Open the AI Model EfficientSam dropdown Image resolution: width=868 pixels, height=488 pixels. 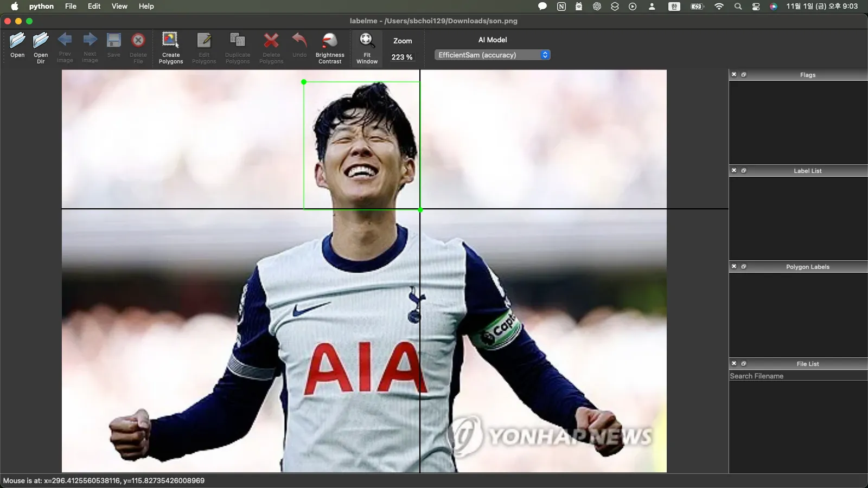point(493,55)
